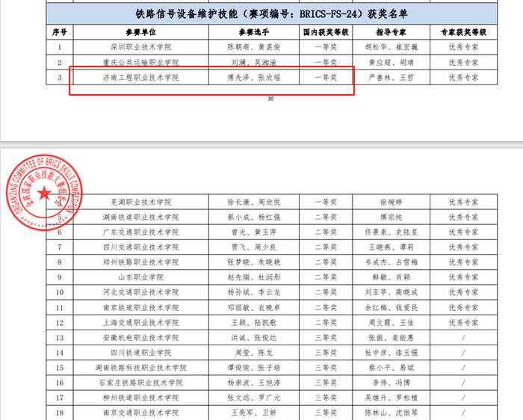The height and width of the screenshot is (420, 523).
Task: Click the cell 石家庄铁路职业技术学院
Action: pos(140,383)
